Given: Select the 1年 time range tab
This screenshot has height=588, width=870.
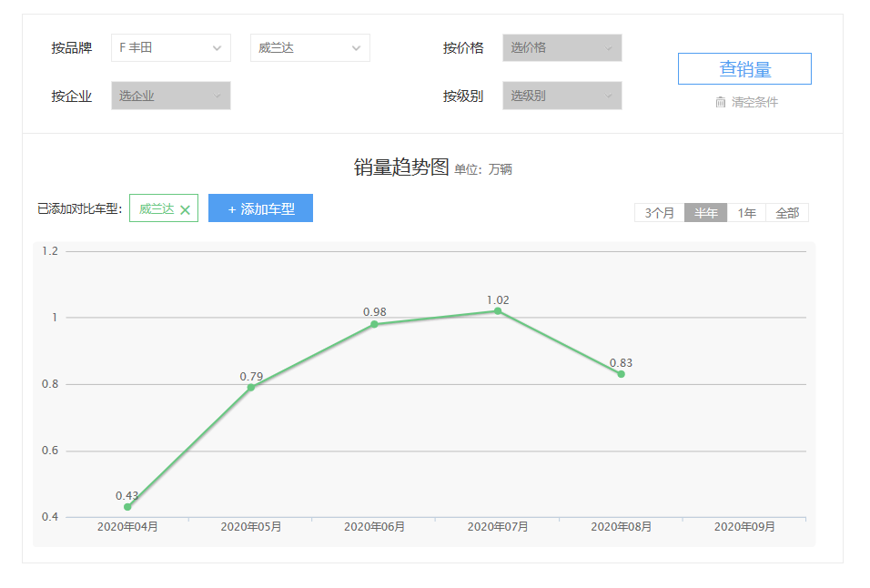Looking at the screenshot, I should click(x=746, y=213).
